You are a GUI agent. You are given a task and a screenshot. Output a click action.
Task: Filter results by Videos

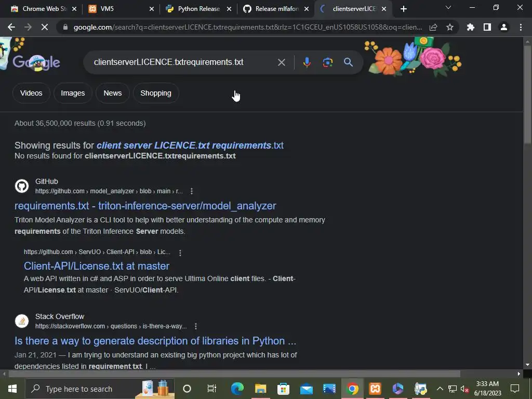tap(31, 93)
